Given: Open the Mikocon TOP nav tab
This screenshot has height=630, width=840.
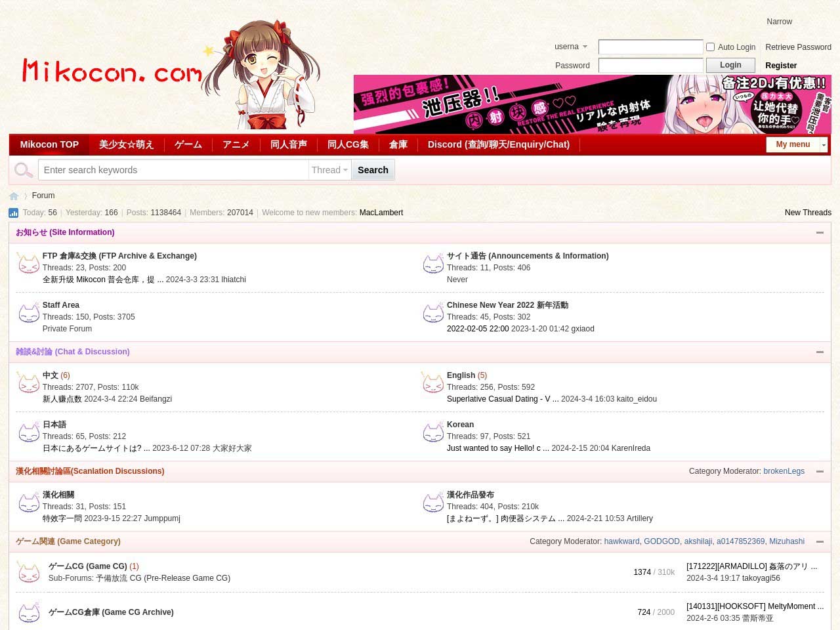Looking at the screenshot, I should coord(49,144).
